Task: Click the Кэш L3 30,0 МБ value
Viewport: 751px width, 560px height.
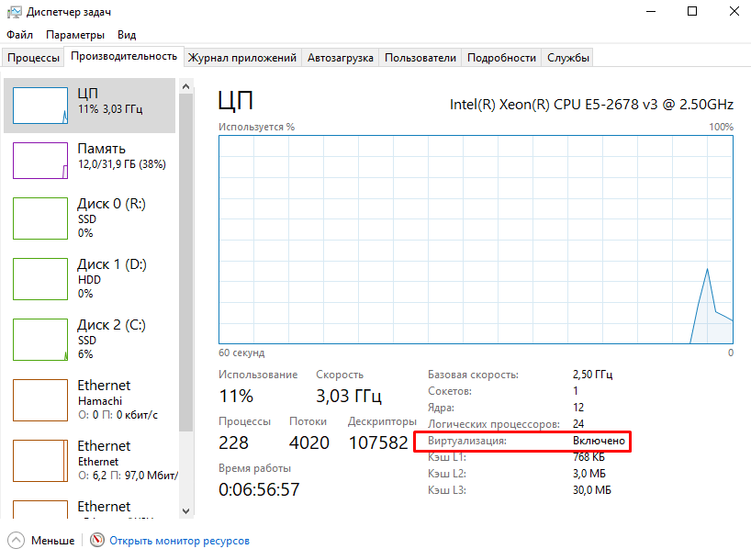Action: [592, 490]
